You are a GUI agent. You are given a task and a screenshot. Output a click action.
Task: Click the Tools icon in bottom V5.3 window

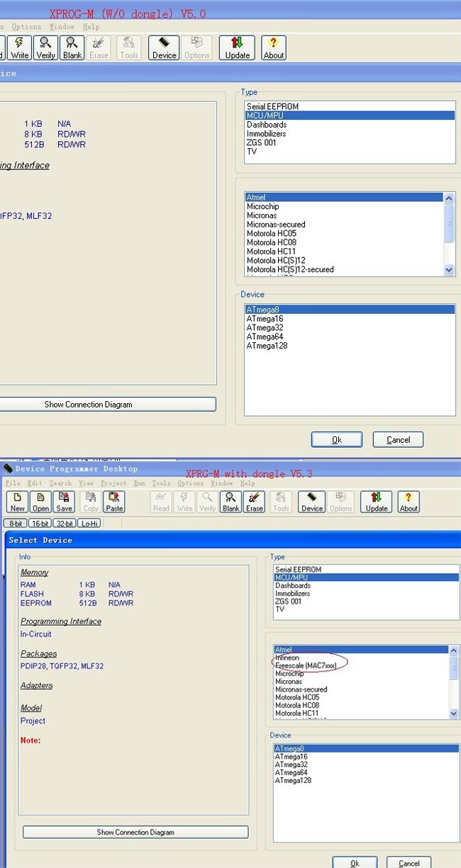coord(281,502)
